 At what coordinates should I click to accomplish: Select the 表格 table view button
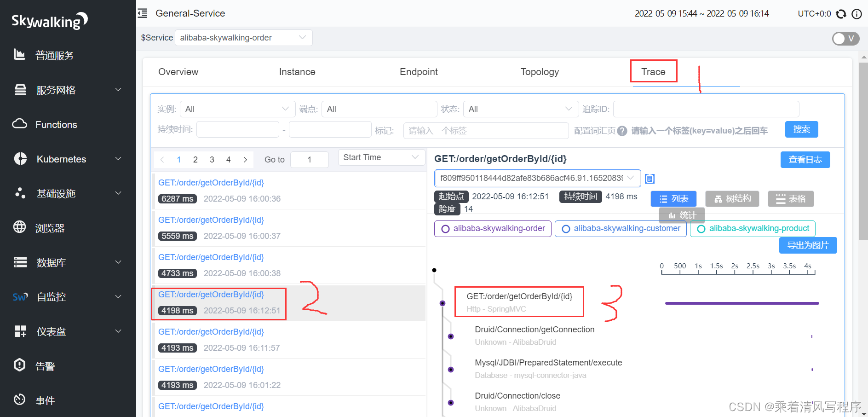[791, 199]
